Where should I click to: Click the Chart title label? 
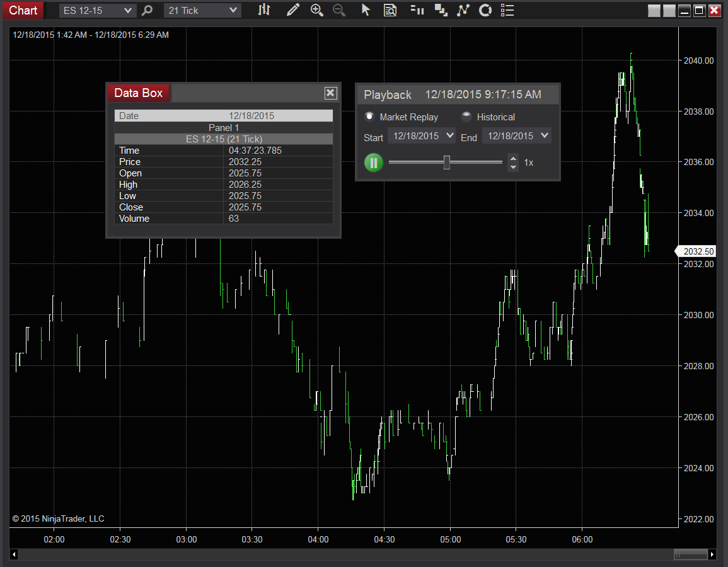pyautogui.click(x=23, y=10)
